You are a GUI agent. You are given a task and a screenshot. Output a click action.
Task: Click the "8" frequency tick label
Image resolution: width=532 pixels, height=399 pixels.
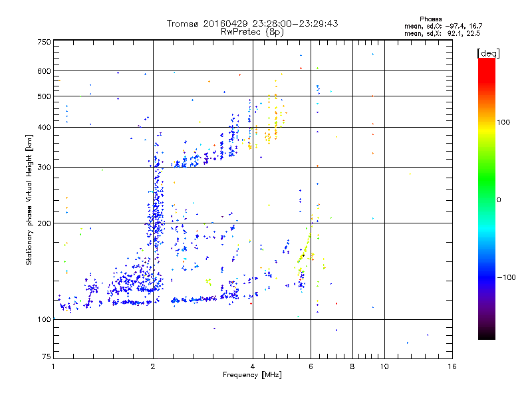352,366
